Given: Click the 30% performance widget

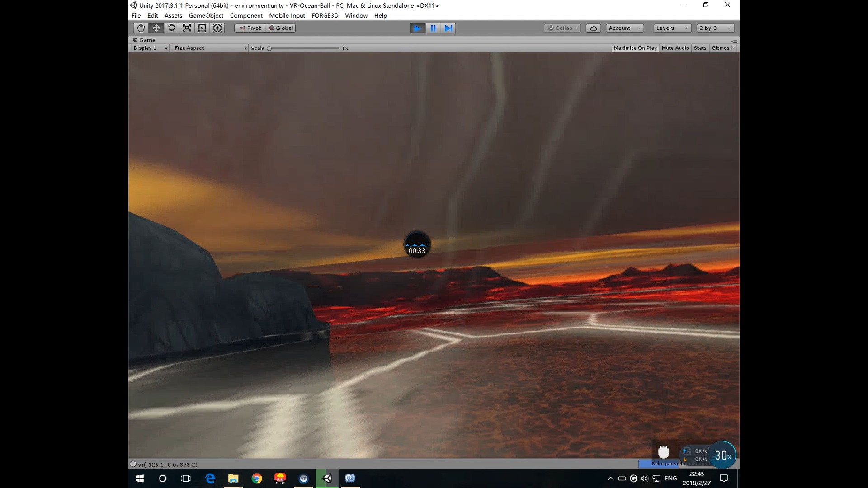Looking at the screenshot, I should pyautogui.click(x=722, y=455).
